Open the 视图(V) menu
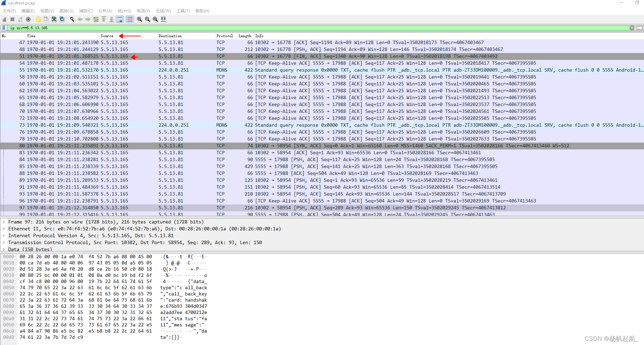 coord(47,11)
